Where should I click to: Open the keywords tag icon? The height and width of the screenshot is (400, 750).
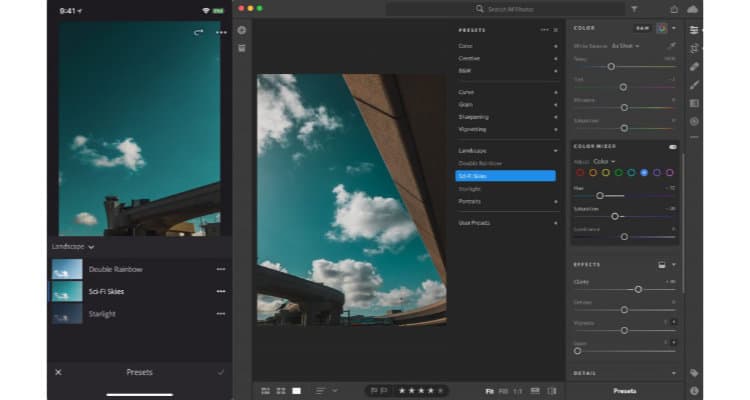[694, 373]
